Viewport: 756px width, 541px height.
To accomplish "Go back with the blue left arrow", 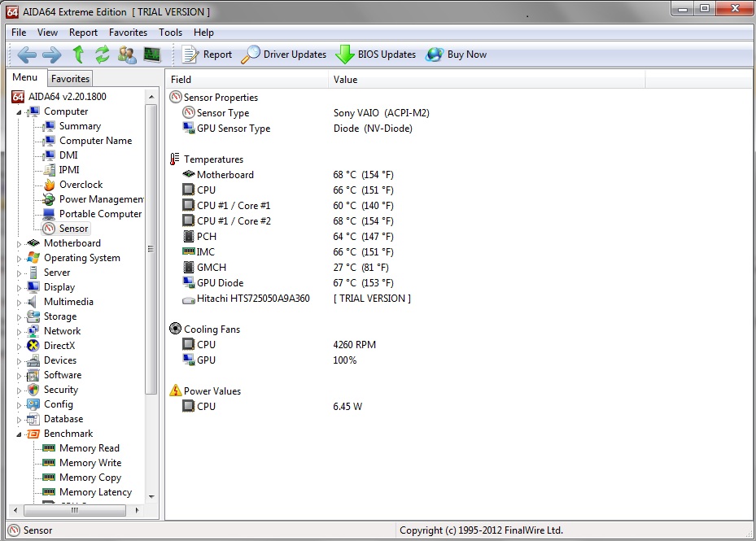I will pyautogui.click(x=27, y=55).
